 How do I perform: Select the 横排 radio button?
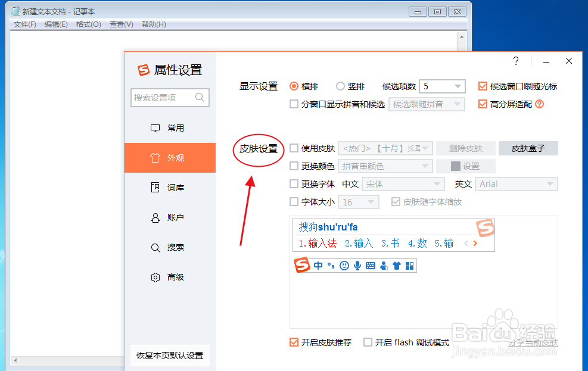294,86
